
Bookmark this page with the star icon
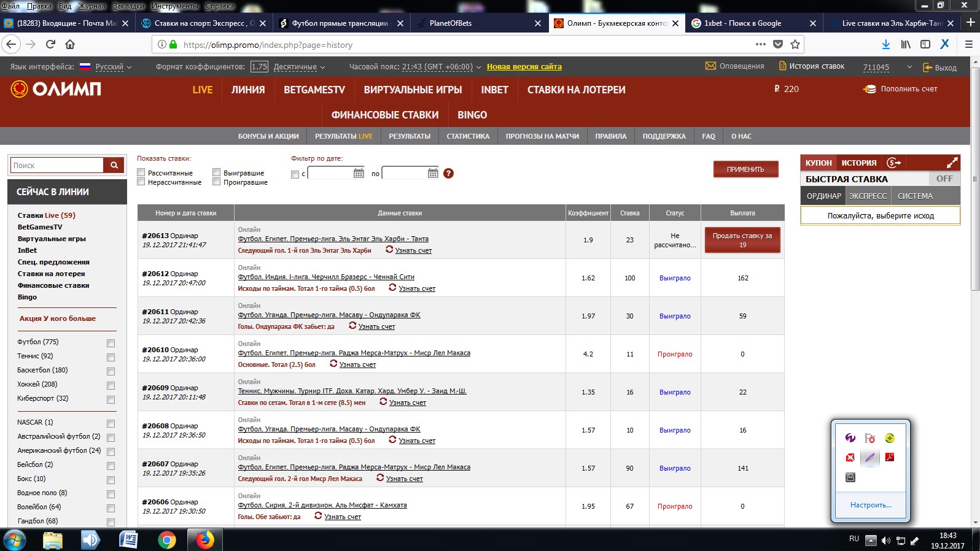795,44
